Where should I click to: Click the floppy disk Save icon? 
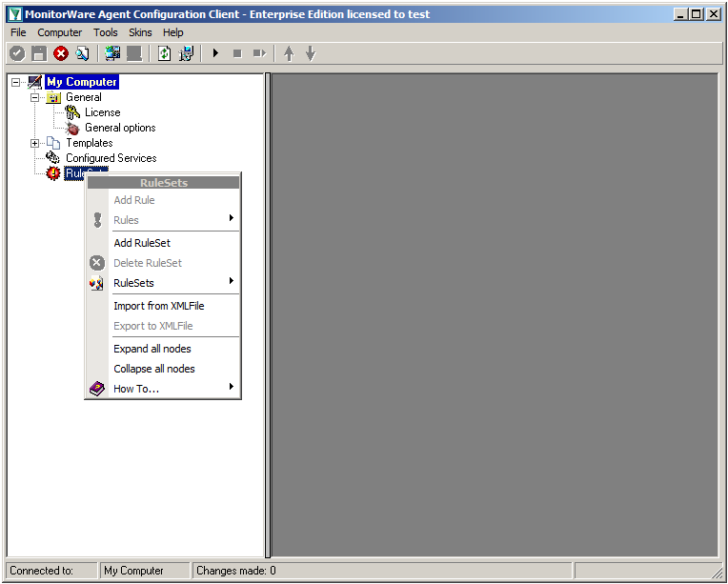[x=39, y=53]
